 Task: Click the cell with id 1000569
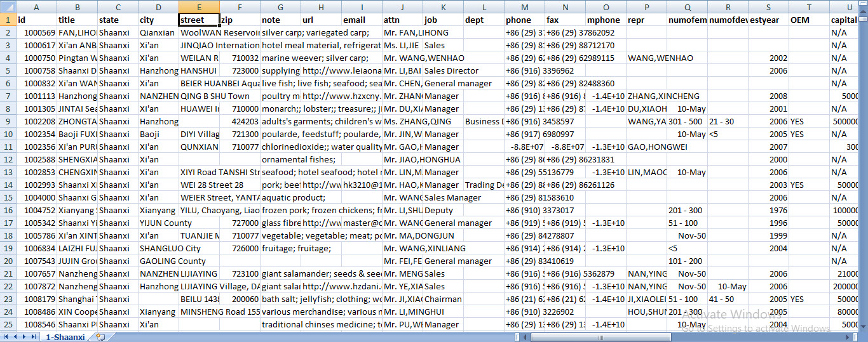coord(36,32)
